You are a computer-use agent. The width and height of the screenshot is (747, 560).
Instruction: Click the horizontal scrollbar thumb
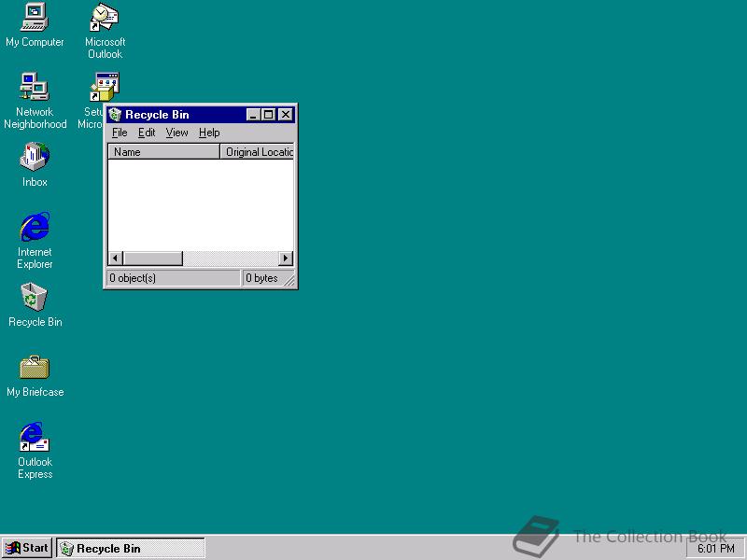point(153,259)
